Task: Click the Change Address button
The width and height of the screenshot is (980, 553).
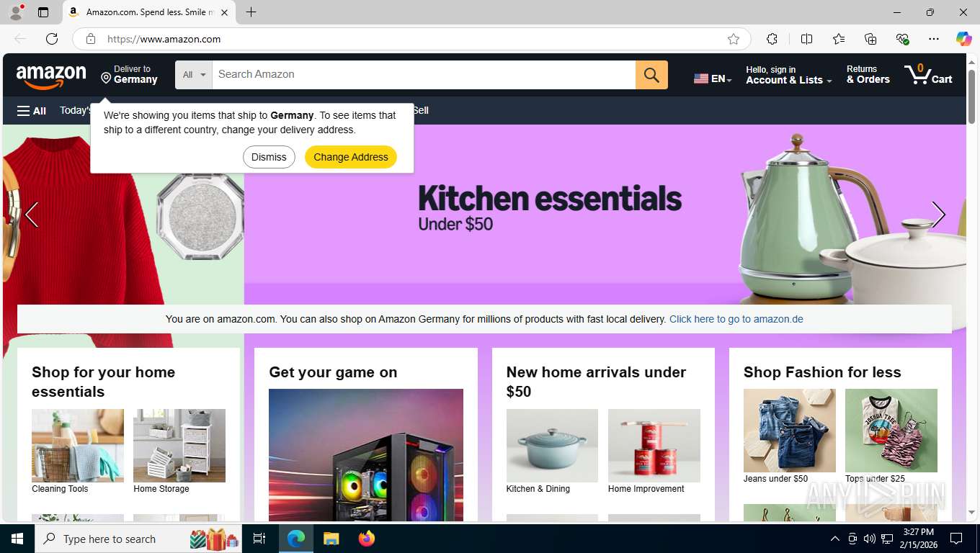Action: pos(351,157)
